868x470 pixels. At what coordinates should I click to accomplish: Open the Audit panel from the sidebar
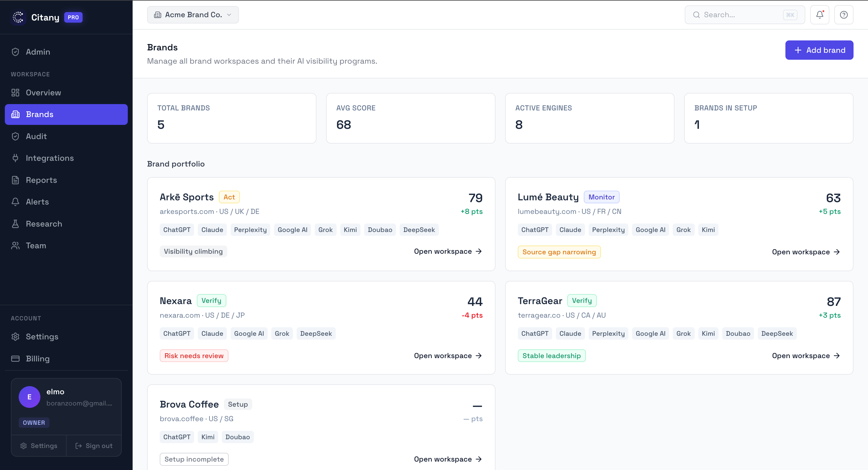36,136
